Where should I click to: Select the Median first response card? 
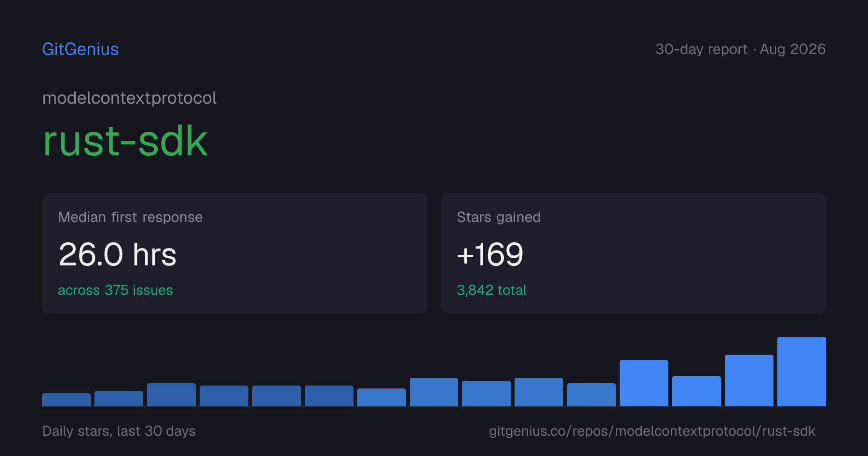tap(235, 253)
